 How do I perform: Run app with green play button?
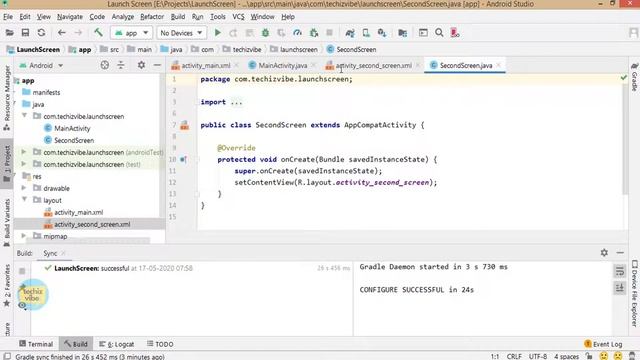coord(218,33)
